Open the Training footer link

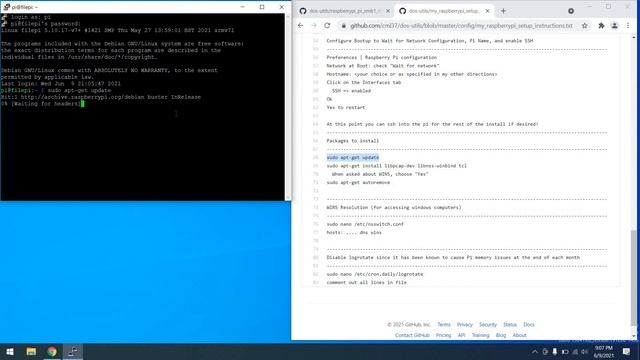(x=480, y=335)
